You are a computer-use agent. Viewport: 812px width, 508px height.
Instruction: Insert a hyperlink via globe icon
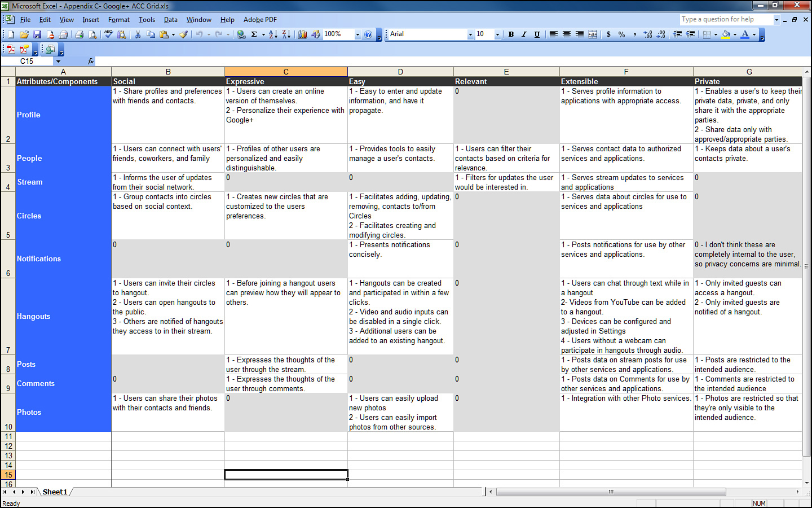pos(241,34)
